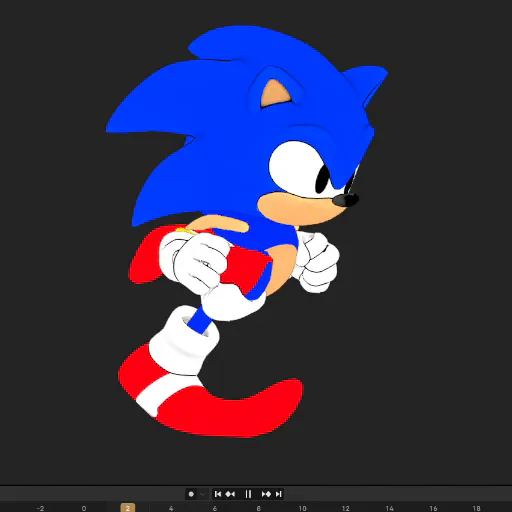Open the auto-keying options dropdown
This screenshot has height=512, width=512.
tap(202, 494)
